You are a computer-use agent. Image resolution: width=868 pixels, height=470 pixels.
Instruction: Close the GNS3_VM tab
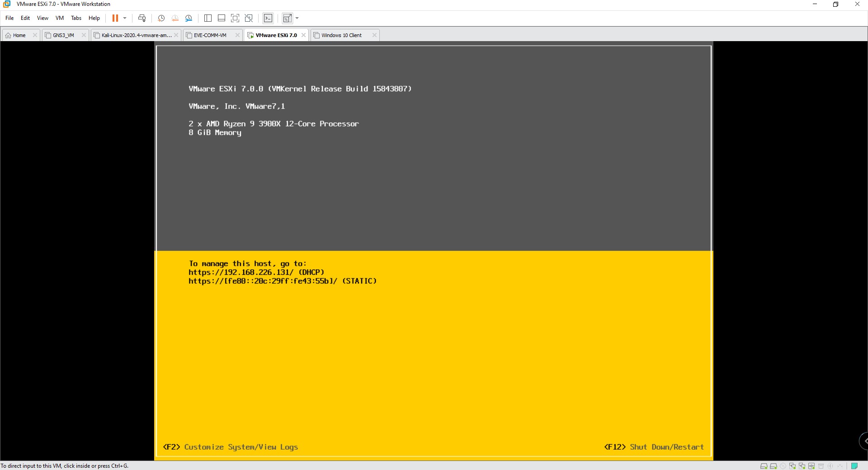[x=84, y=35]
